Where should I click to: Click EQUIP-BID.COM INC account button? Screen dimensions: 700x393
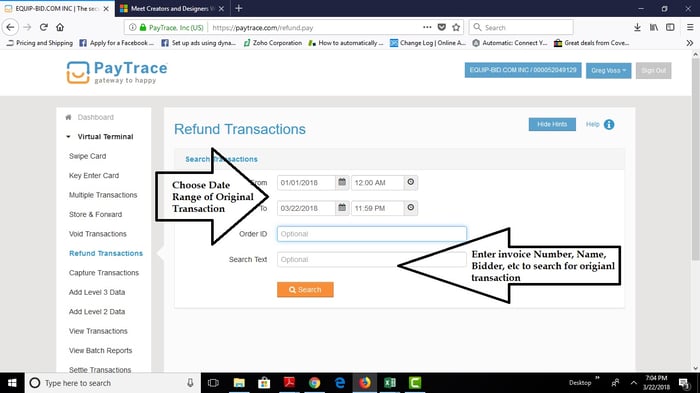coord(523,70)
